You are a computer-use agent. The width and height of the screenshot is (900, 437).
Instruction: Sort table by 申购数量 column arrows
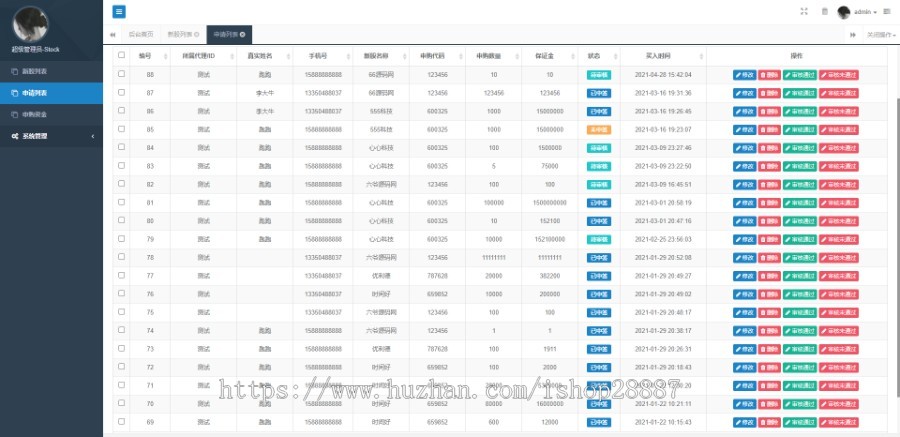point(517,56)
